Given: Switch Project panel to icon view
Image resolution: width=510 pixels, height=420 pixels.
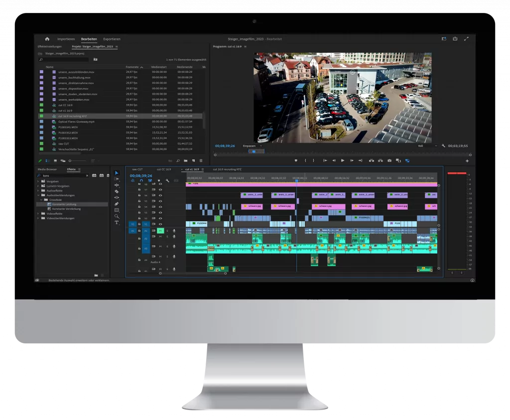Looking at the screenshot, I should click(x=55, y=161).
